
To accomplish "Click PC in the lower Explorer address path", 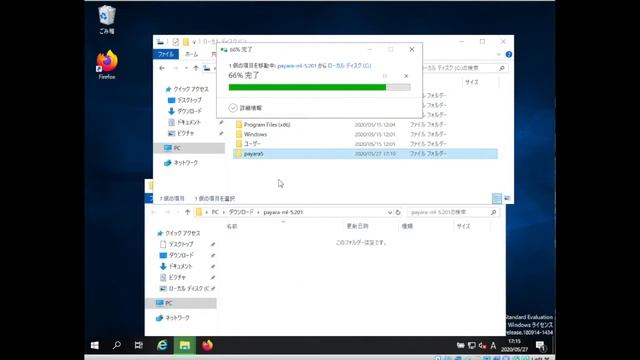I will coord(215,212).
